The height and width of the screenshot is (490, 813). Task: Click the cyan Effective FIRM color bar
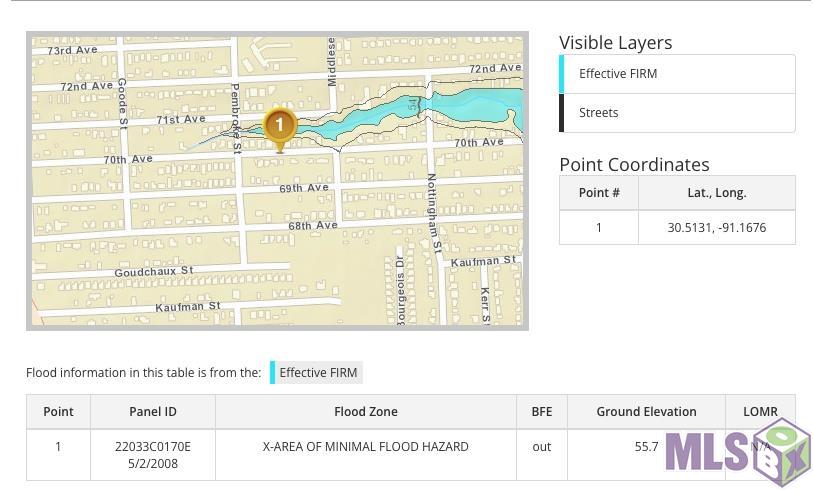562,74
